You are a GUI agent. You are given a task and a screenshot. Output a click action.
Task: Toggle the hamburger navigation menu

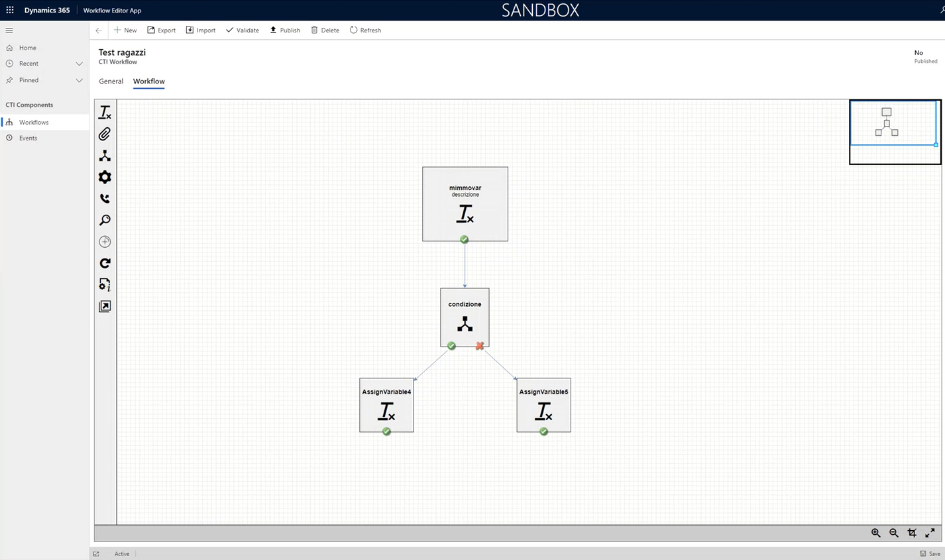(x=9, y=30)
